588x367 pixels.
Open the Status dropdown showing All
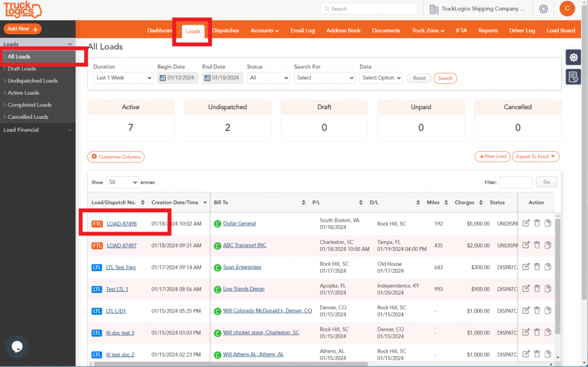(x=269, y=78)
